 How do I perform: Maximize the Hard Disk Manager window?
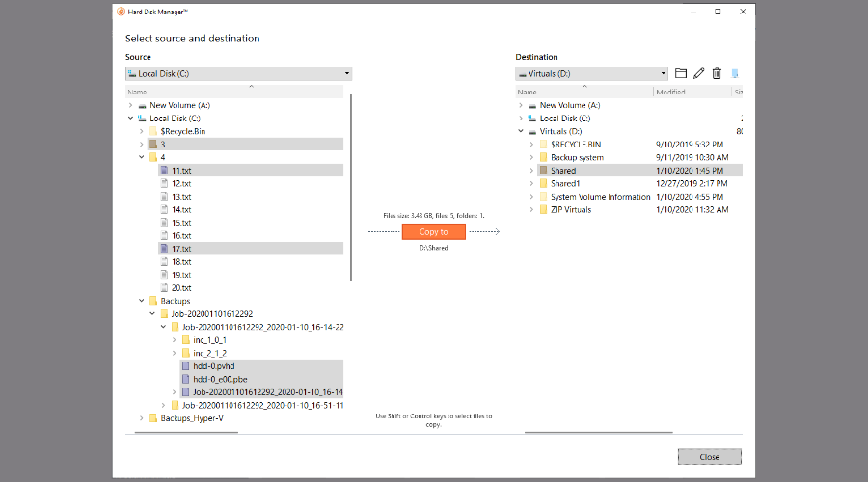(x=718, y=12)
